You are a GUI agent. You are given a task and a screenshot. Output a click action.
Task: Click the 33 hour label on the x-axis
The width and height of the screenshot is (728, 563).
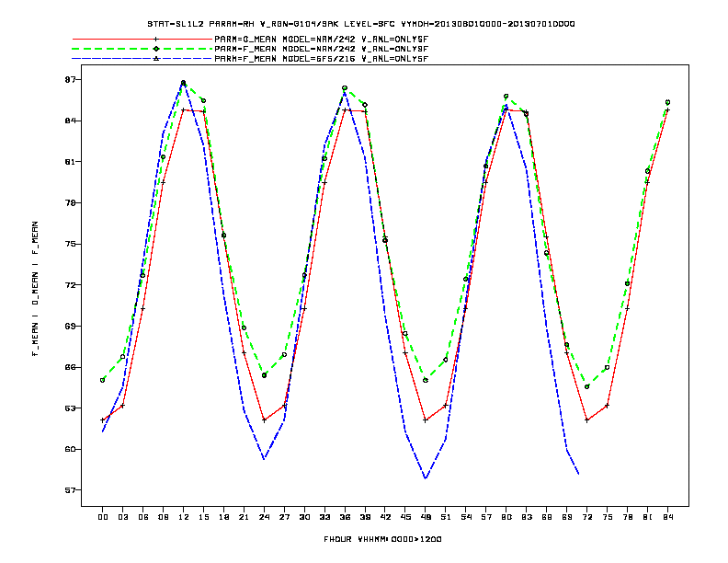324,517
